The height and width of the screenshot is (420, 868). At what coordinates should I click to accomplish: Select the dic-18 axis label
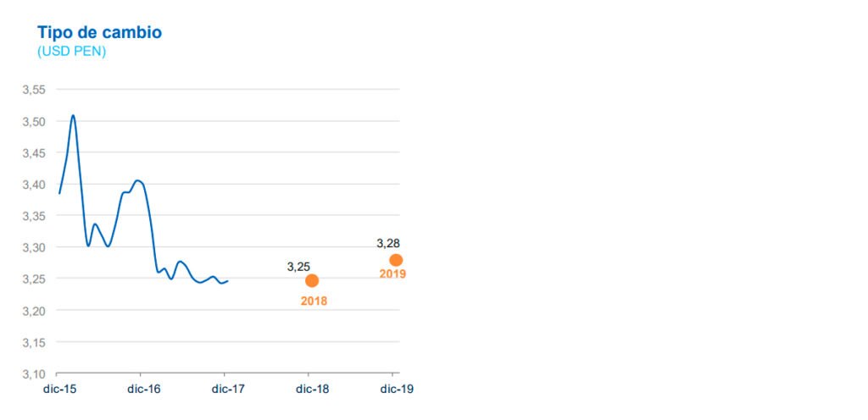click(312, 389)
